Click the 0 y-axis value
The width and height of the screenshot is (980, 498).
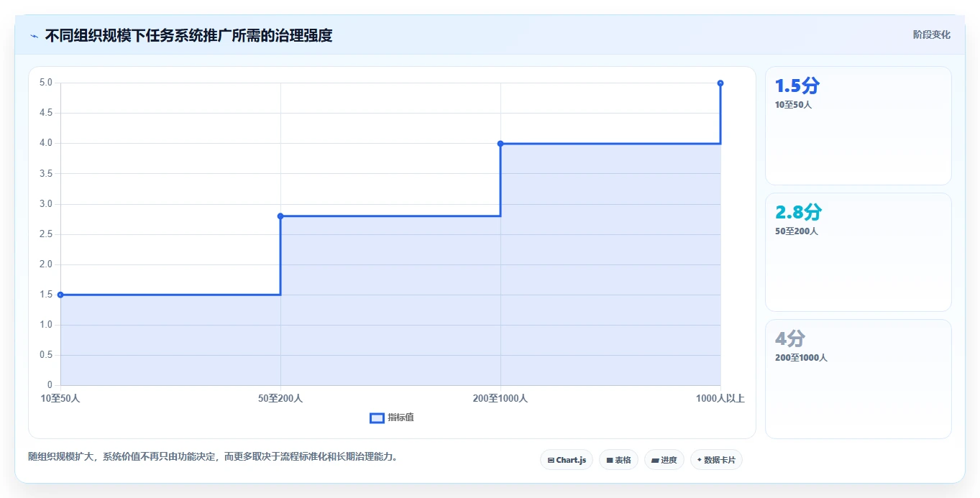tap(50, 385)
